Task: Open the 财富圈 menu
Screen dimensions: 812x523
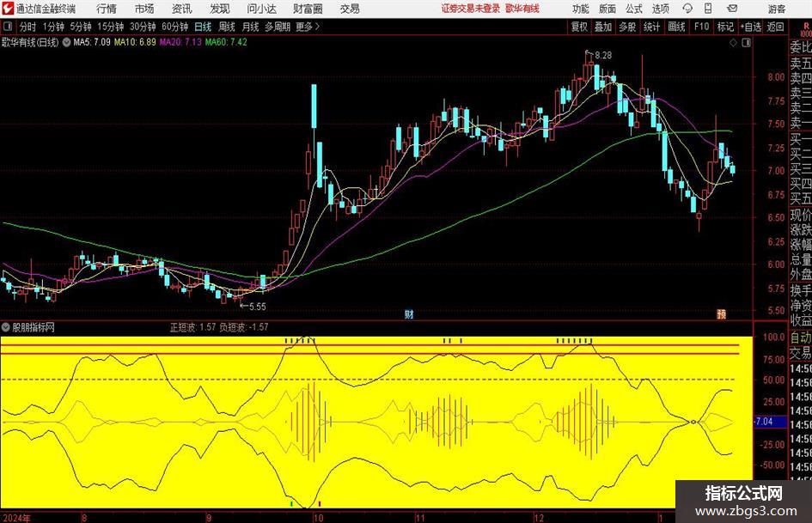Action: 308,9
